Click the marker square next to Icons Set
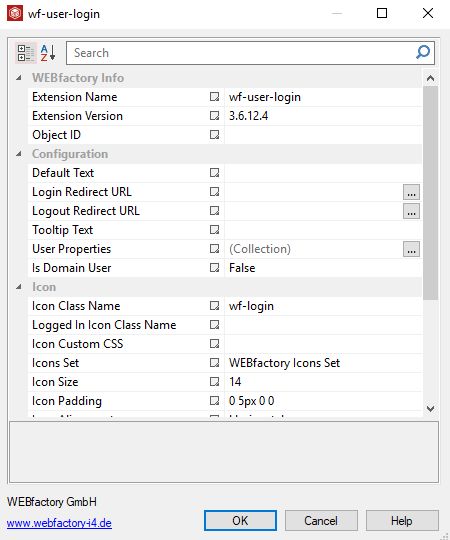The height and width of the screenshot is (540, 450). point(214,363)
